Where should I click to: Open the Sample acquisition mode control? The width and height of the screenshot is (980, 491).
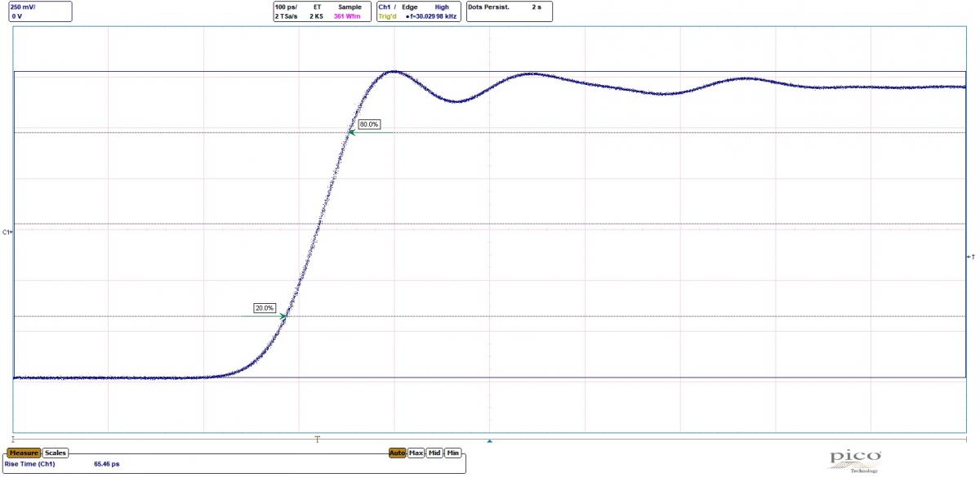(350, 7)
